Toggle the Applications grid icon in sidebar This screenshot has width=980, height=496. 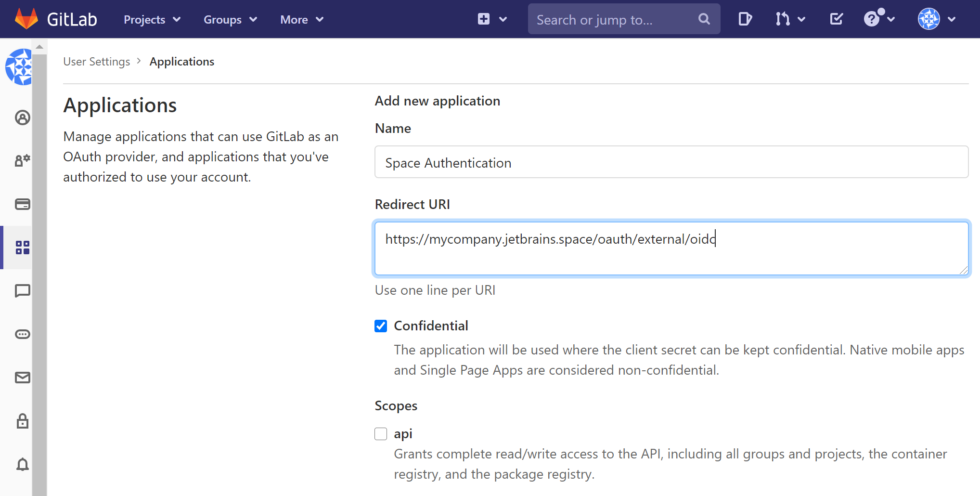22,248
